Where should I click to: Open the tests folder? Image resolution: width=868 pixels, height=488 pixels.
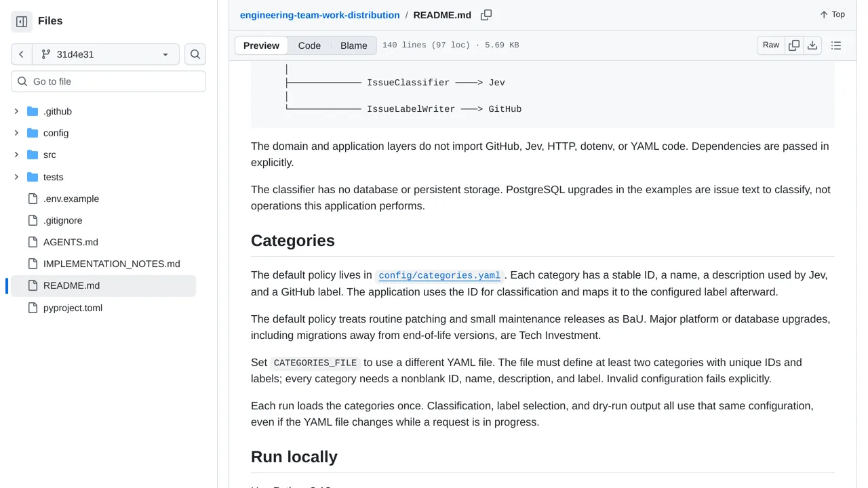tap(53, 177)
